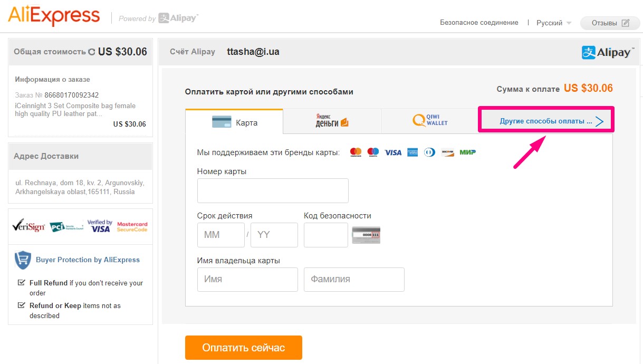Click the MIR card brand logo

coord(467,152)
